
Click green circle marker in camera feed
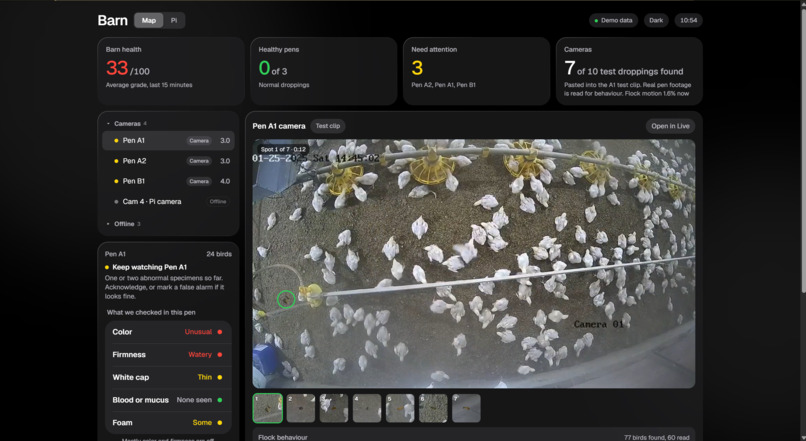(x=286, y=299)
